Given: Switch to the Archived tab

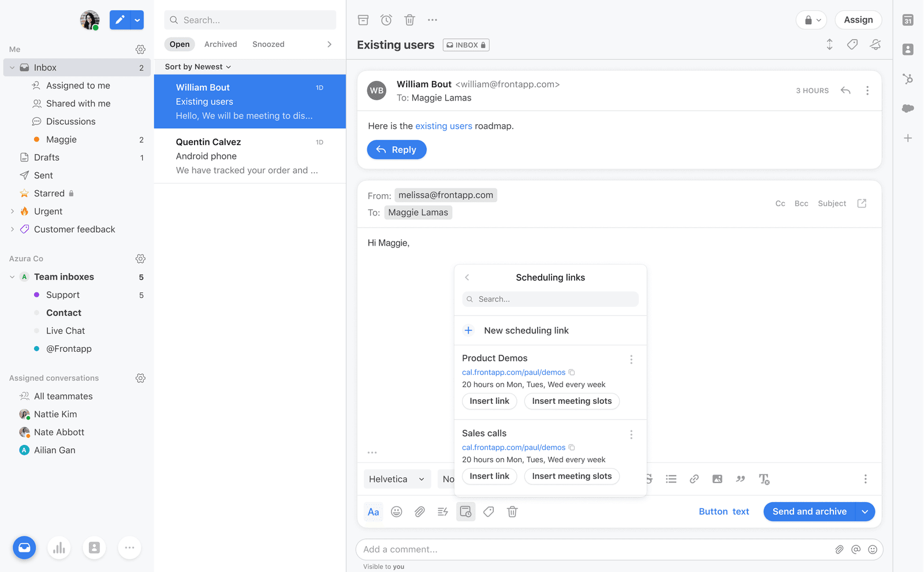Looking at the screenshot, I should point(221,44).
